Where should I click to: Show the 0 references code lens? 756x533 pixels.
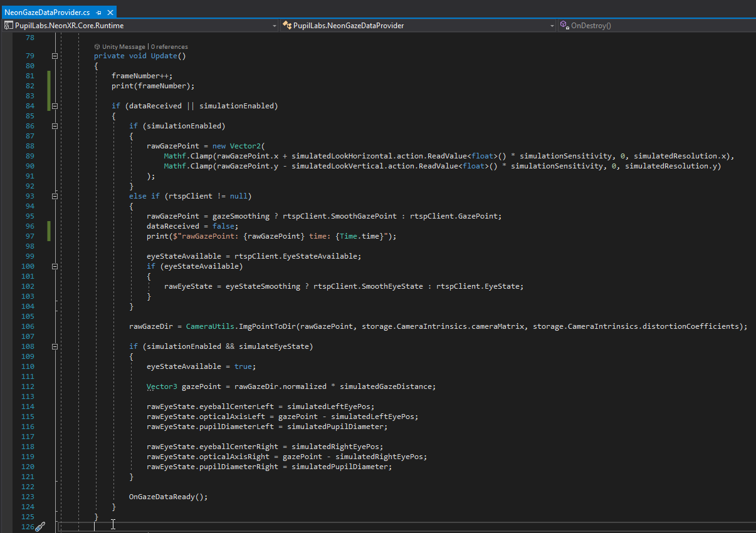point(169,46)
